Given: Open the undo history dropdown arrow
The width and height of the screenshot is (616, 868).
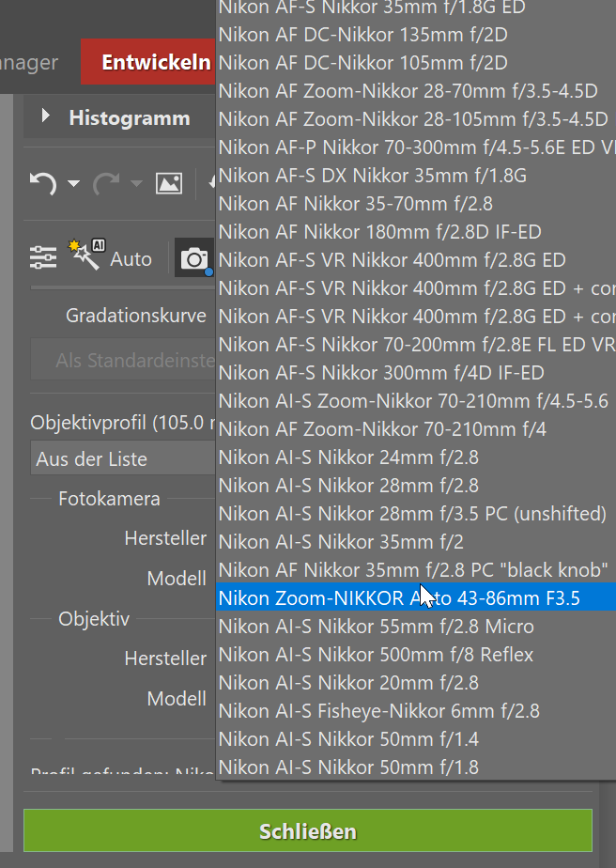Looking at the screenshot, I should (x=73, y=184).
